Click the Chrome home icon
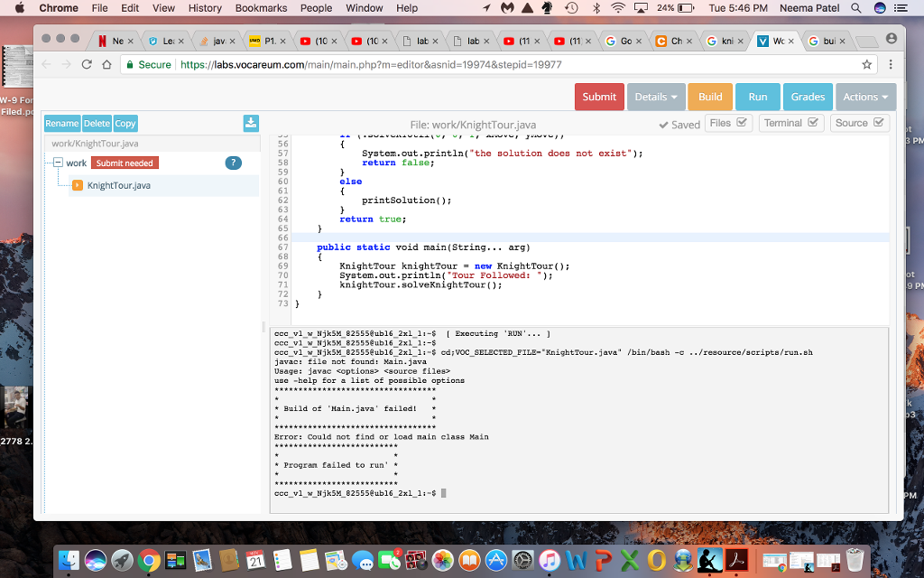This screenshot has height=578, width=924. [x=107, y=65]
